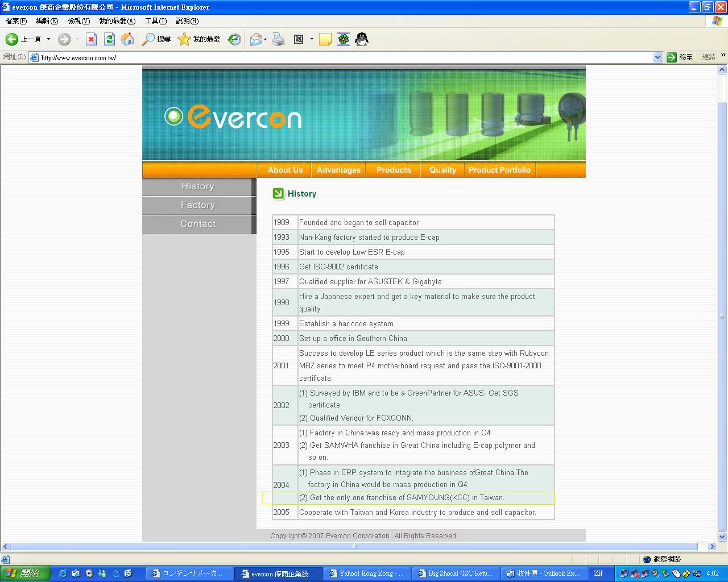Click the evercon logo in banner
The width and height of the screenshot is (728, 582).
pyautogui.click(x=233, y=117)
